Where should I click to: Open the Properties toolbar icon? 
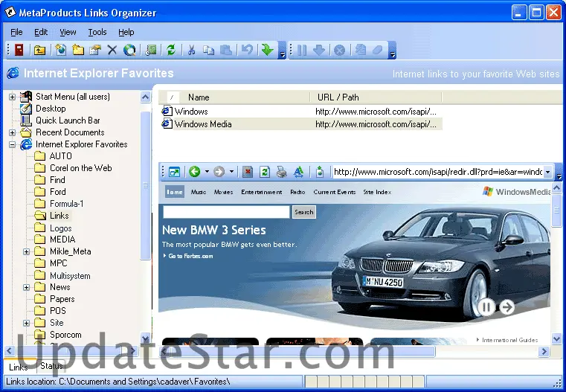tap(95, 50)
